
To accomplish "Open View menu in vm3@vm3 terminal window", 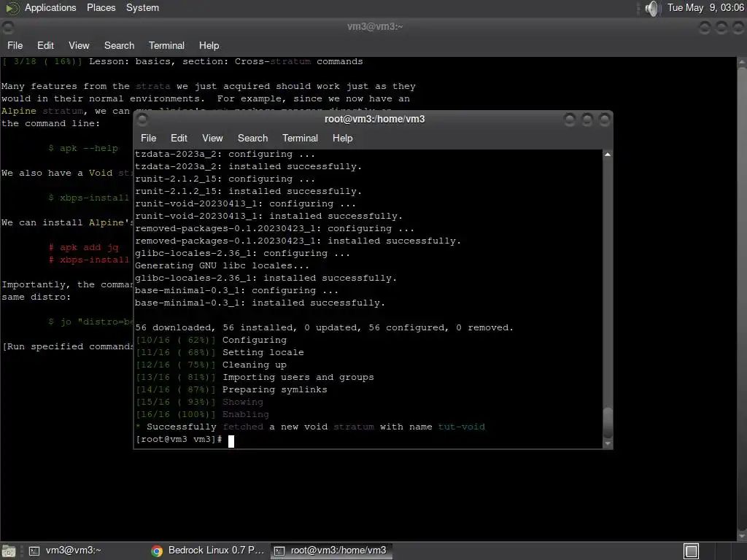I will [79, 45].
